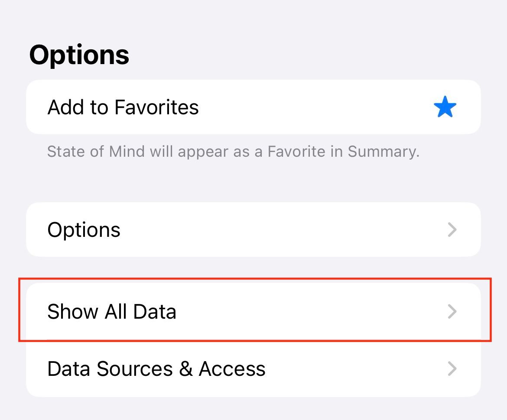Tap the Show All Data disclosure arrow
Screen dimensions: 507x420
(452, 311)
